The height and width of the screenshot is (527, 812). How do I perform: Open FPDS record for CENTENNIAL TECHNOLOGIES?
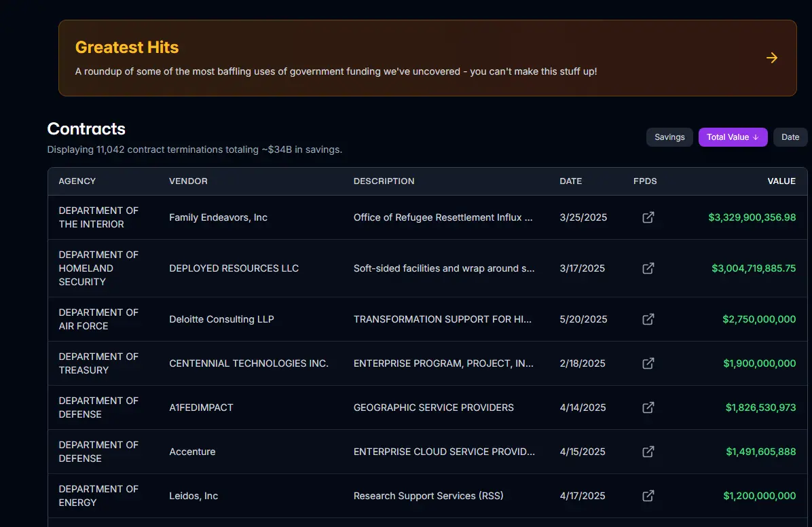[x=648, y=363]
